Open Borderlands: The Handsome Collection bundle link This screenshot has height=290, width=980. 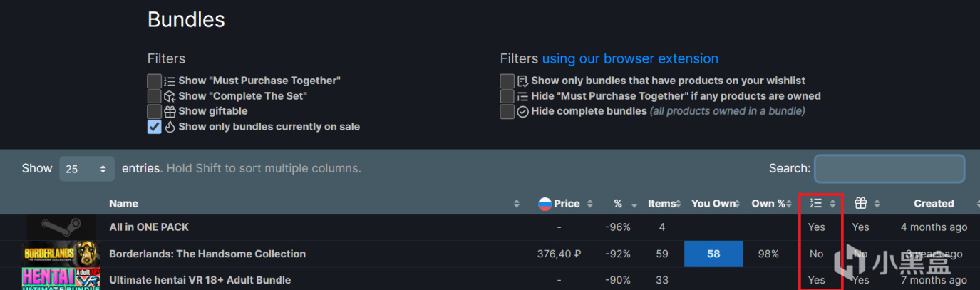[207, 254]
